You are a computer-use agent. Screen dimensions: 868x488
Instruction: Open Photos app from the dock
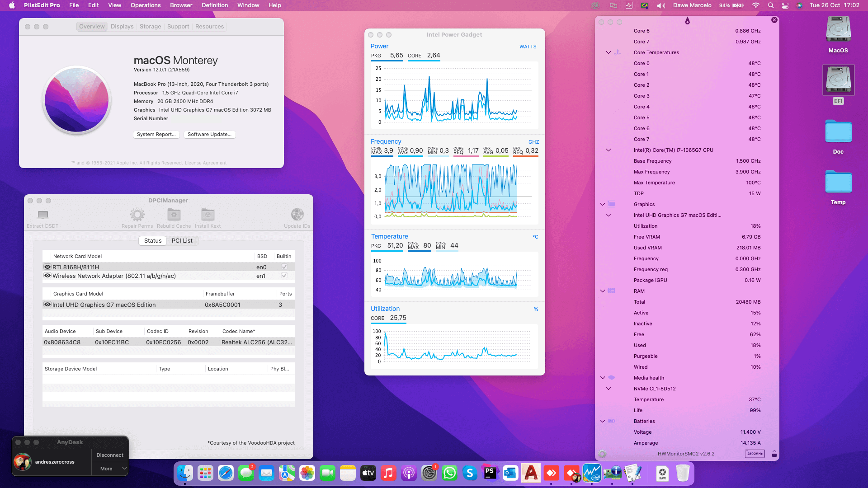tap(307, 473)
